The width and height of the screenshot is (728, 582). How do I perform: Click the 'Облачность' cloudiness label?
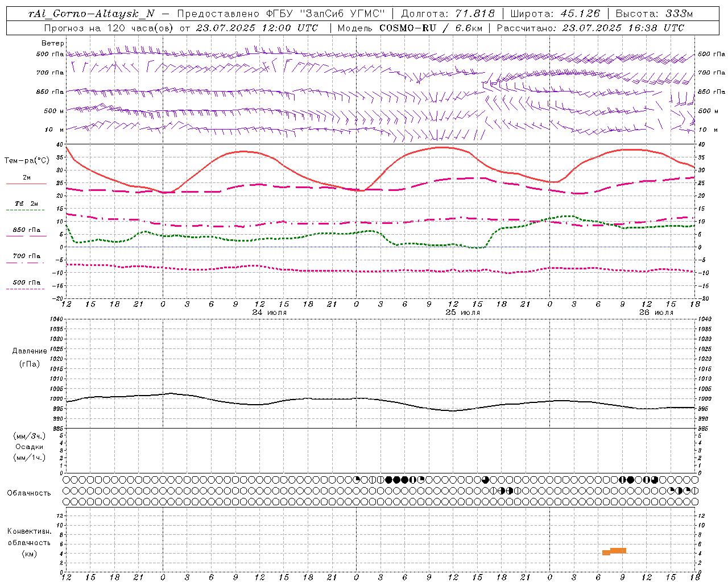pyautogui.click(x=29, y=493)
